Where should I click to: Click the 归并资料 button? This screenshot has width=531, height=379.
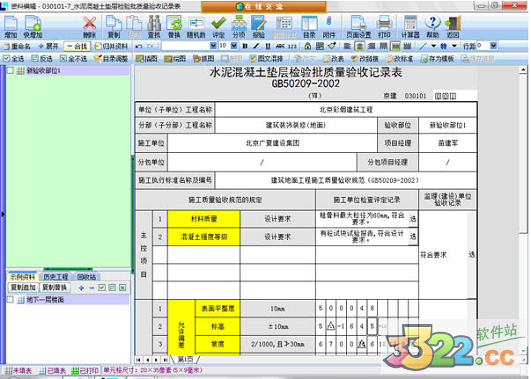click(111, 46)
